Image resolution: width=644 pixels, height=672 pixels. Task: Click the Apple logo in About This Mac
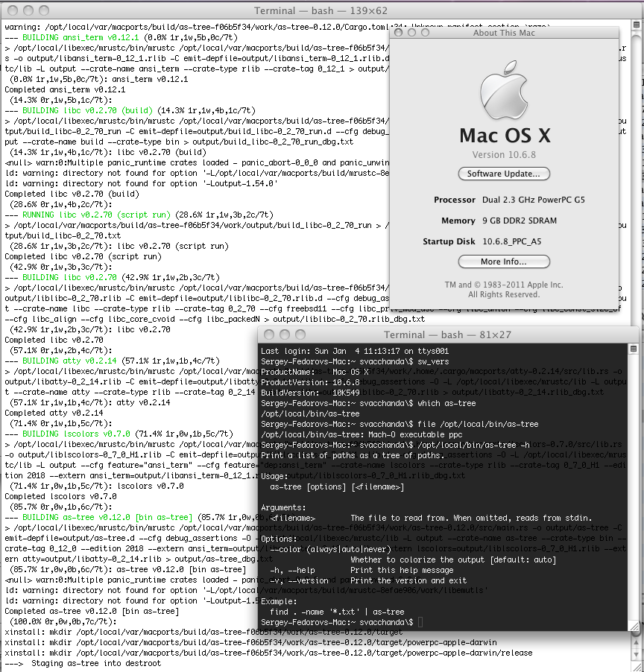click(504, 91)
